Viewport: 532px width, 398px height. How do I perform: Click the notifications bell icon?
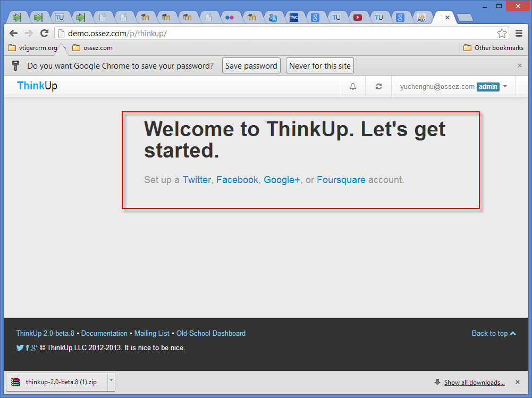(x=353, y=87)
